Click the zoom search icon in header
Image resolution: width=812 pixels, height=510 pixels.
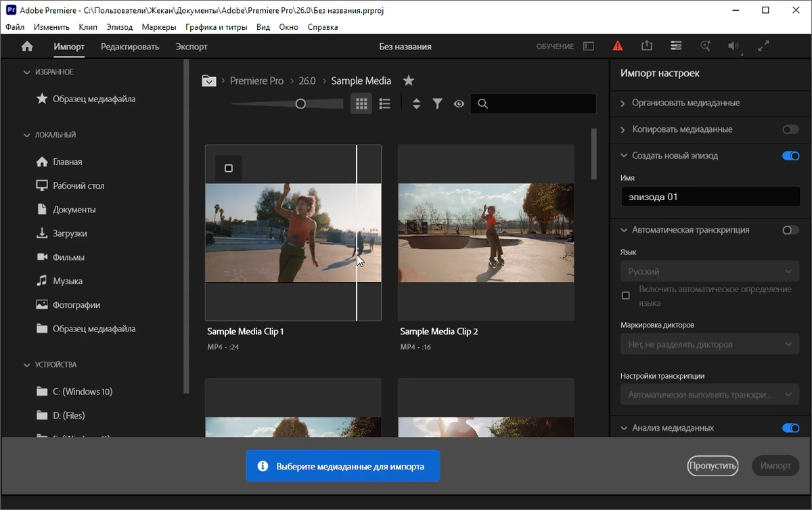(706, 46)
